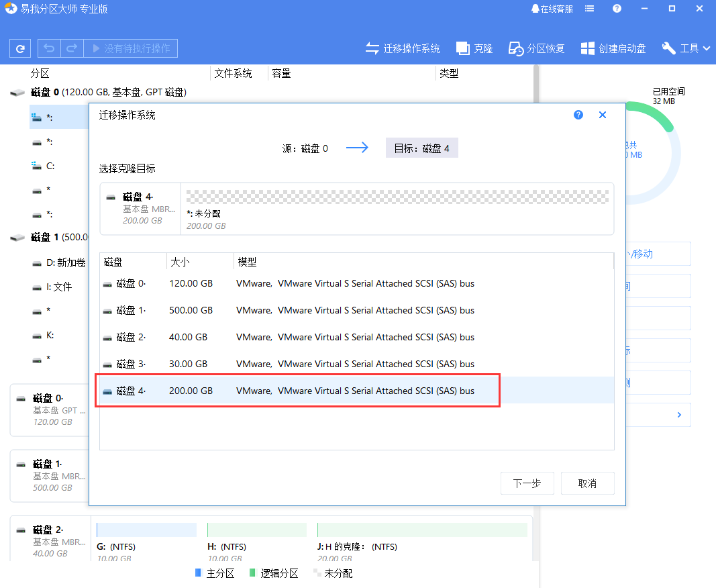Open the hamburger list menu in the title bar
Image resolution: width=716 pixels, height=588 pixels.
[589, 9]
